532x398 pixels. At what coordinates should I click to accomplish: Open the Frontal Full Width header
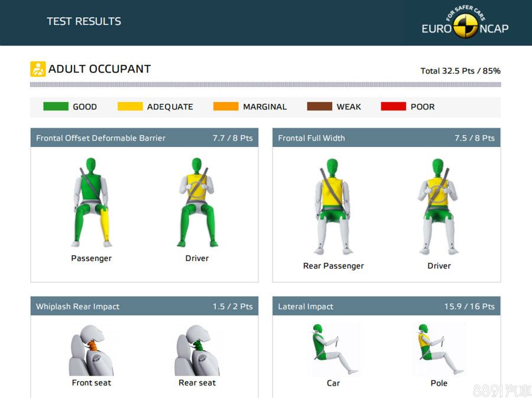386,138
